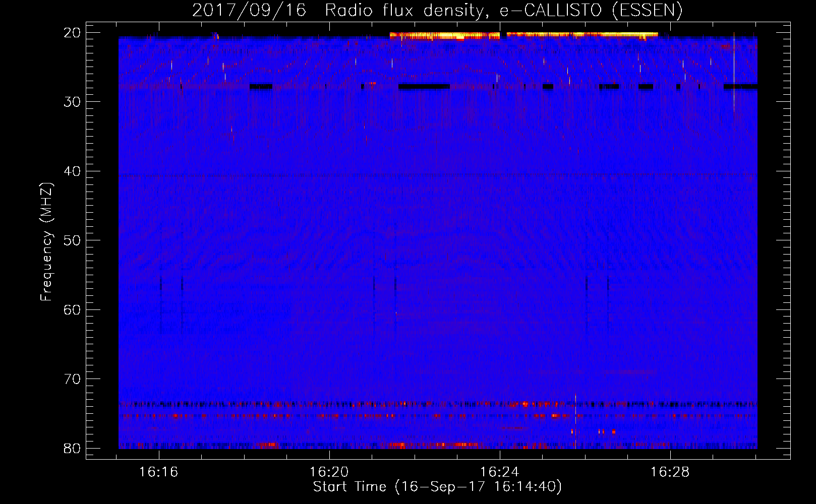Click the '50' frequency tick label
Viewport: 816px width, 504px height.
(x=73, y=240)
